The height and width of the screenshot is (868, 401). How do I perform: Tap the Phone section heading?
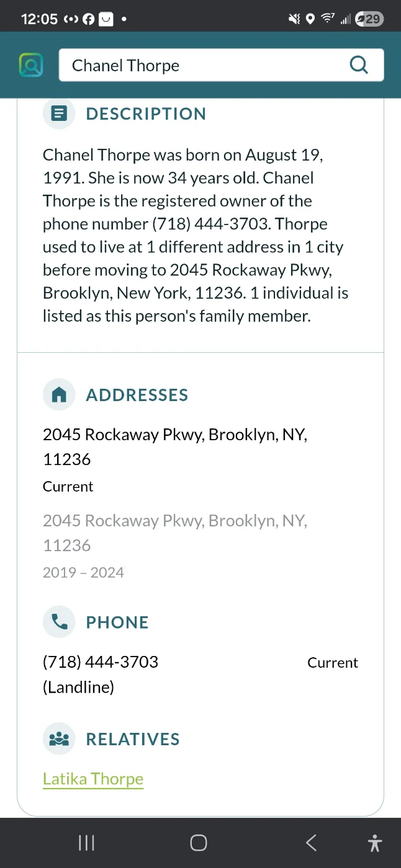point(117,622)
